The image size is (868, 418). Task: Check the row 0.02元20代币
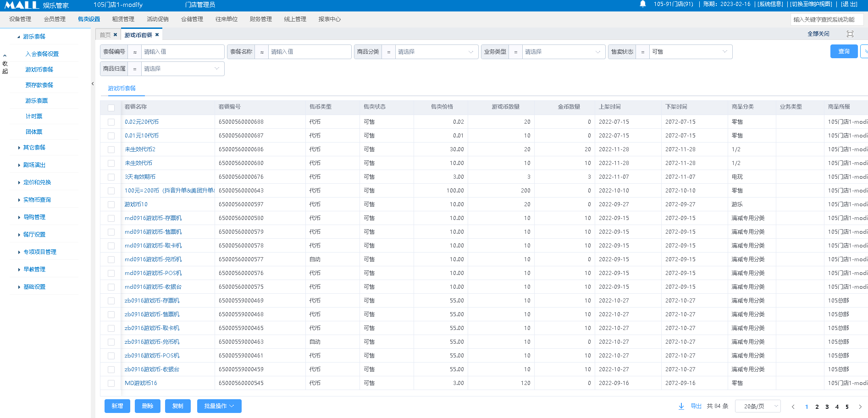(x=111, y=122)
